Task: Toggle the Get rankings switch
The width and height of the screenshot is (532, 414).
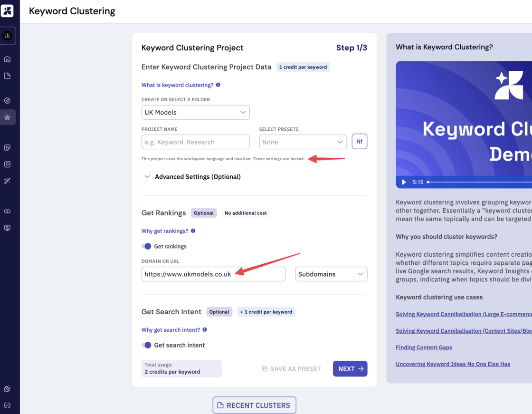Action: [x=146, y=246]
